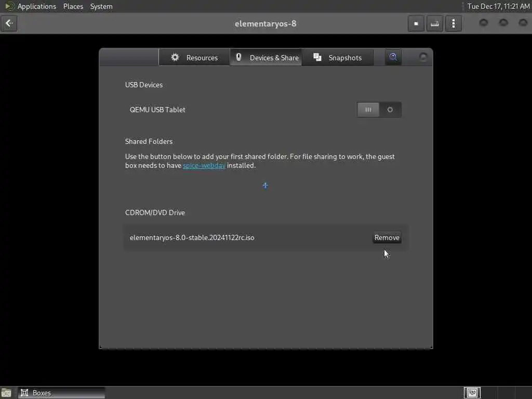This screenshot has width=532, height=399.
Task: Add a shared folder with plus icon
Action: point(265,185)
